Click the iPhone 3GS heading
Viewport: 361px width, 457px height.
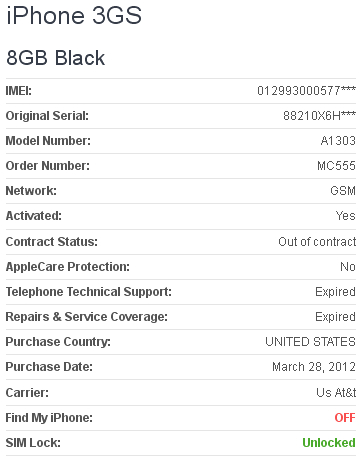point(74,15)
